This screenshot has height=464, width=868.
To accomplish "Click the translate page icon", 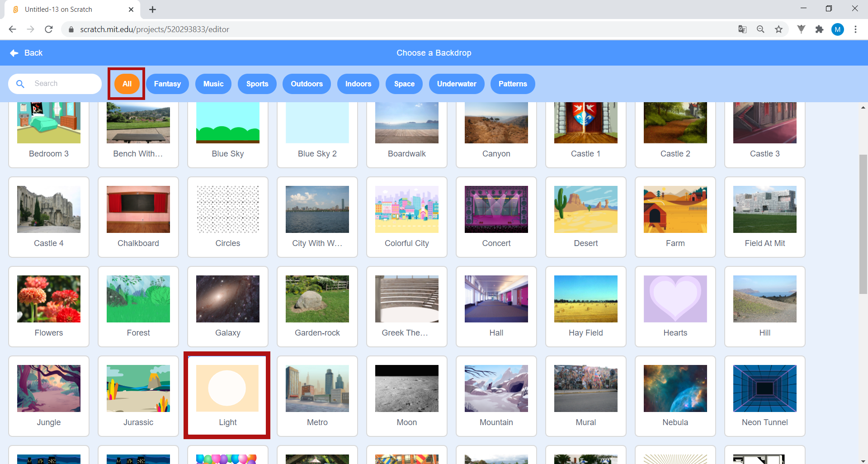I will [x=742, y=29].
